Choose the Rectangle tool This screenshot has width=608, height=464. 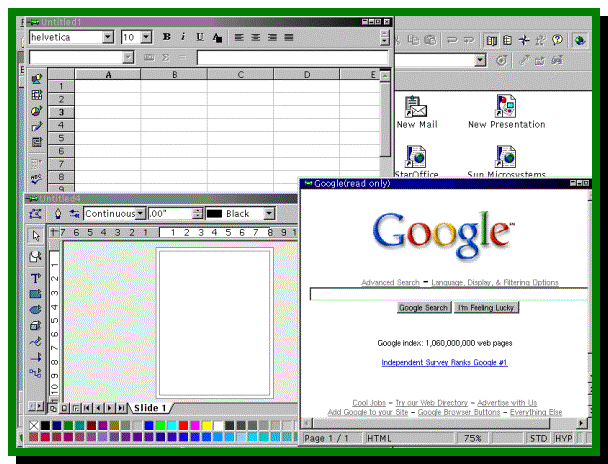click(x=35, y=294)
